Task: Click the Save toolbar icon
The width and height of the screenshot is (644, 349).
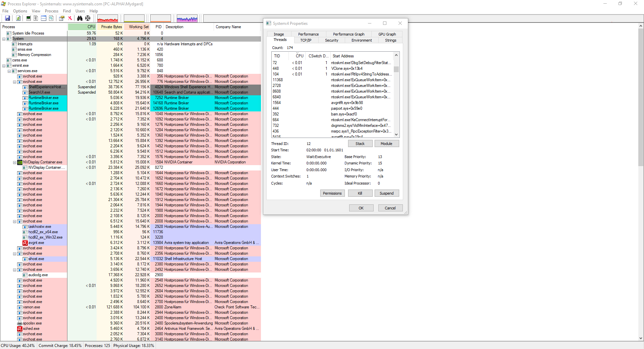Action: pos(7,18)
